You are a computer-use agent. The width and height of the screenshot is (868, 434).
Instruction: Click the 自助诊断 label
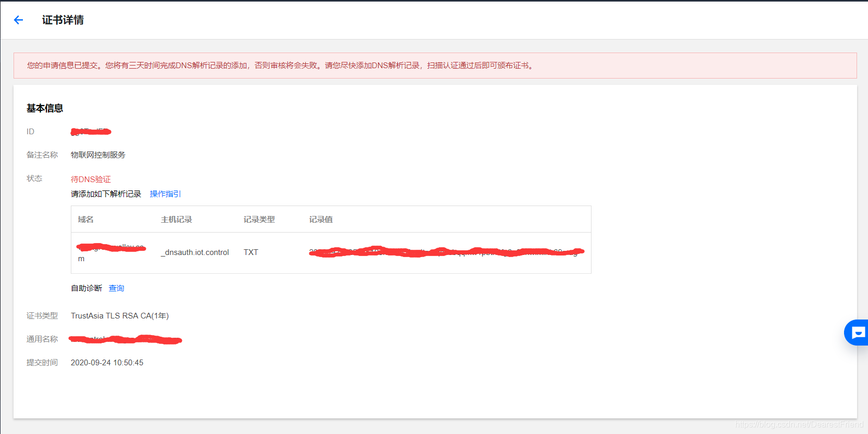point(86,288)
